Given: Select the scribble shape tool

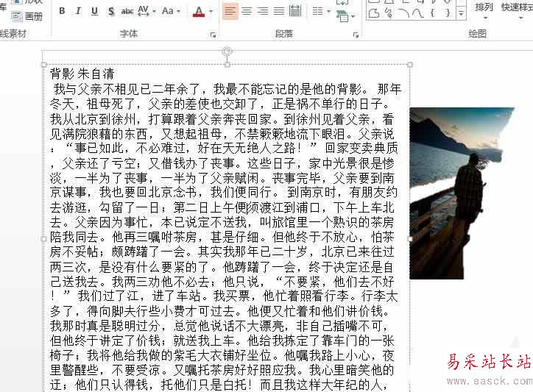Looking at the screenshot, I should pyautogui.click(x=389, y=13).
